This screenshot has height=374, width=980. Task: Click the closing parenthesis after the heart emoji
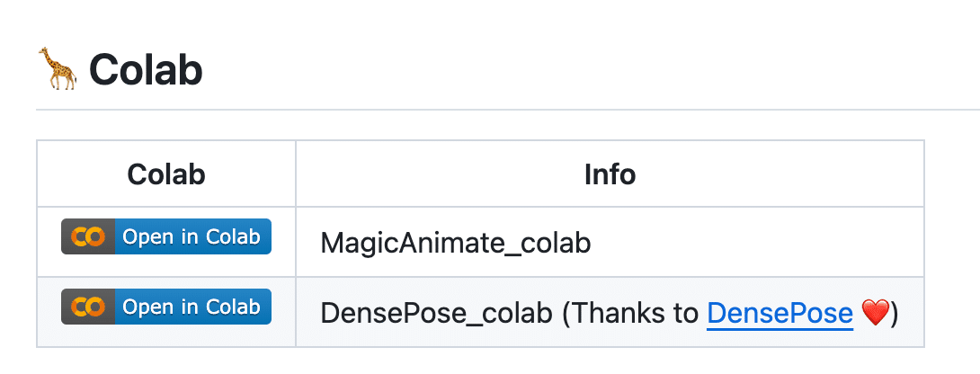(894, 313)
